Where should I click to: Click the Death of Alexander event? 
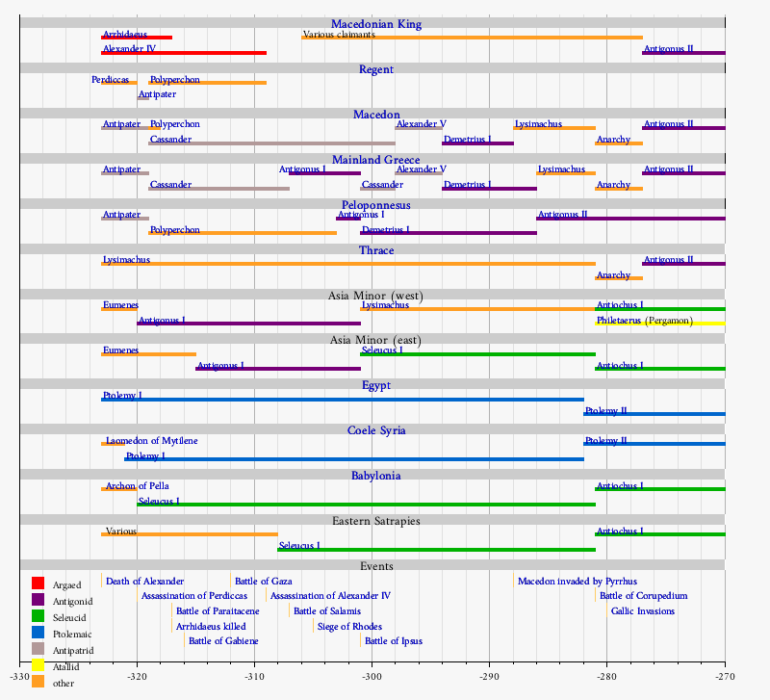point(145,582)
